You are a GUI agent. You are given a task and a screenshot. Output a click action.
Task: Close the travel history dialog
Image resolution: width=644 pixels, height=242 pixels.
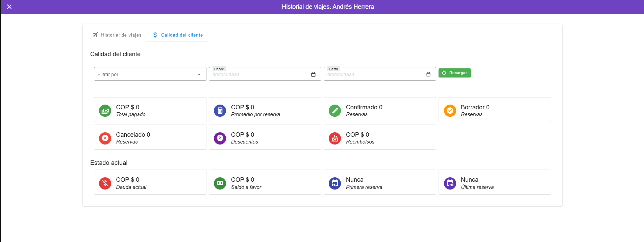(x=9, y=7)
